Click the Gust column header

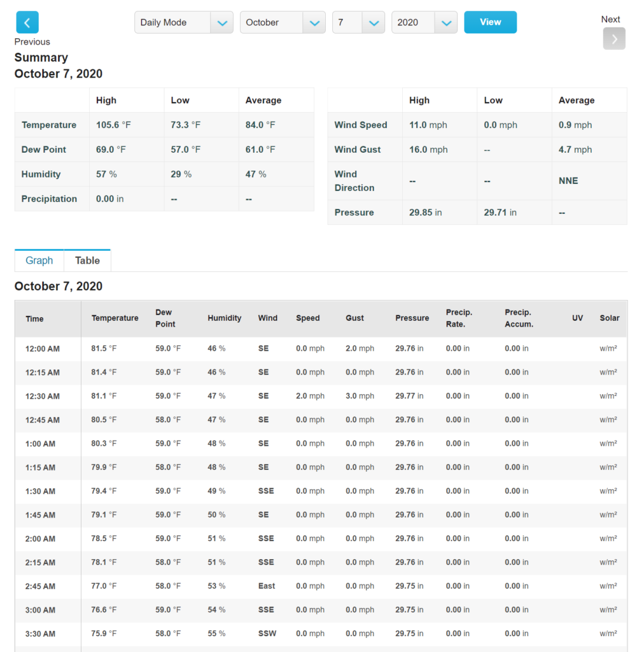tap(354, 318)
